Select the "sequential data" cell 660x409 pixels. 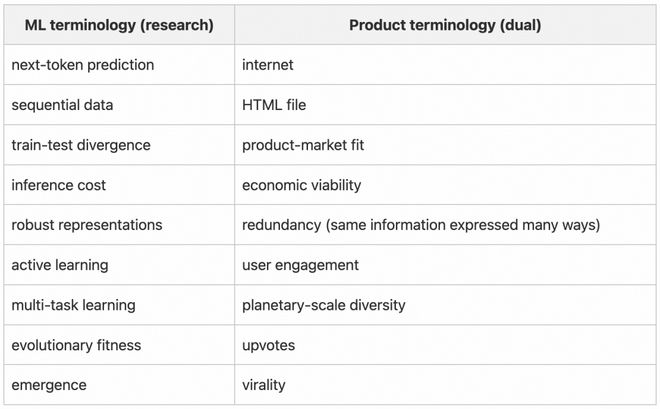click(x=62, y=105)
